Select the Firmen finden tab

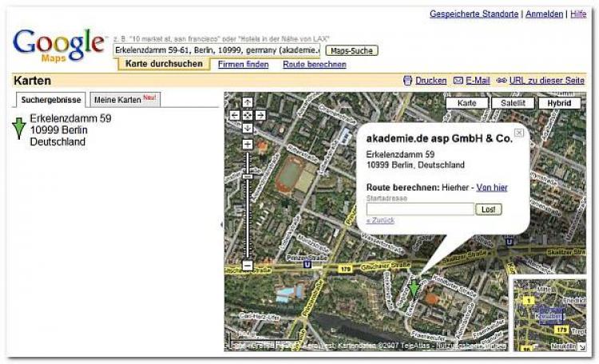243,65
